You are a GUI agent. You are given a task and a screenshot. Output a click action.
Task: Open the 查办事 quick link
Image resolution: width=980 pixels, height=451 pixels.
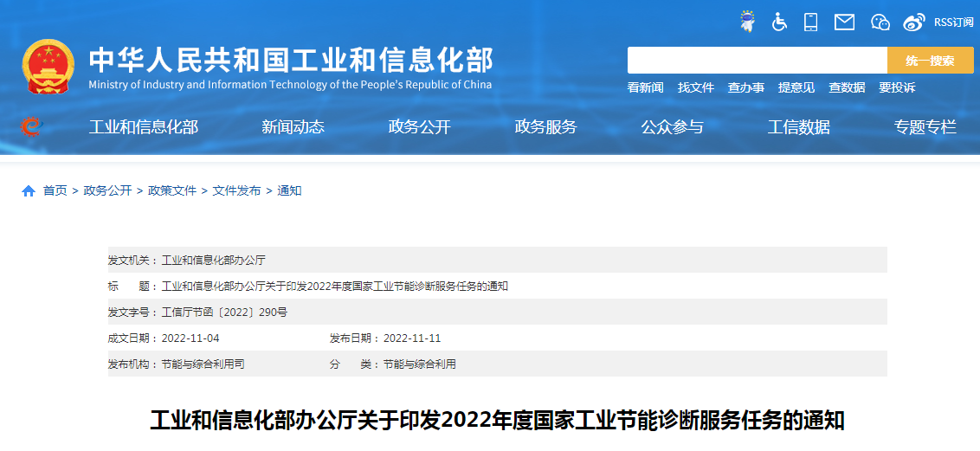[x=745, y=87]
